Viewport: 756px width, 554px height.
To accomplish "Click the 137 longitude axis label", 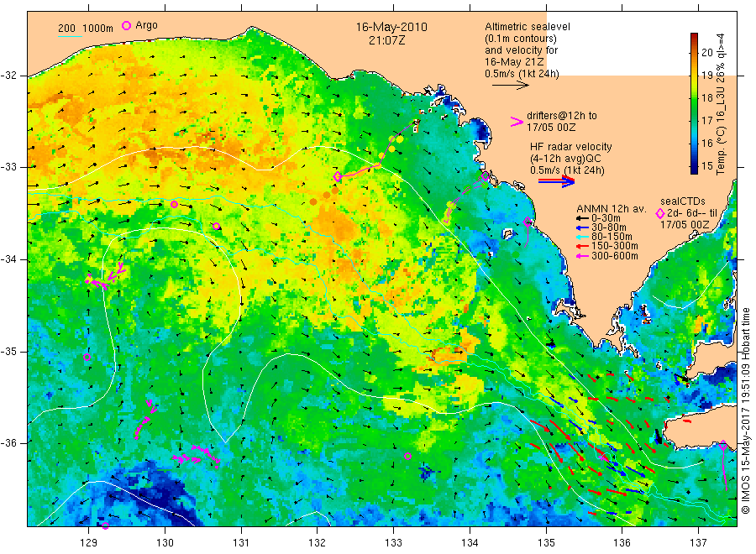I will (x=698, y=543).
